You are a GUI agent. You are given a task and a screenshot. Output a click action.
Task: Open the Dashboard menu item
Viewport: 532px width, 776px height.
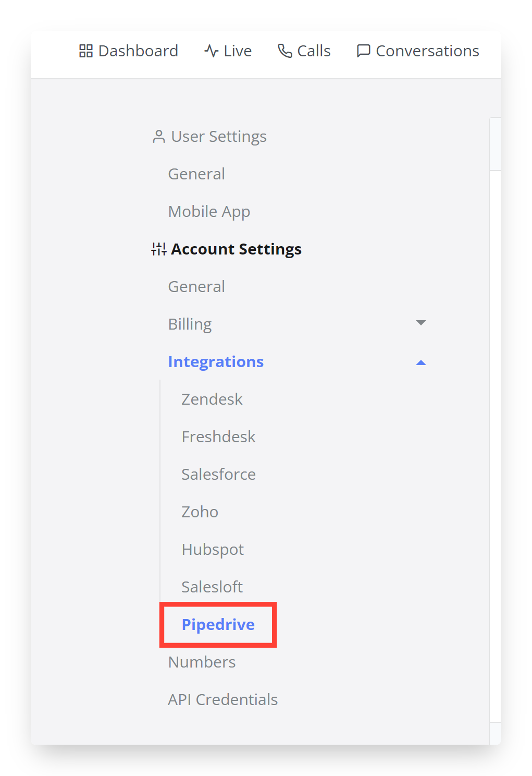click(138, 51)
